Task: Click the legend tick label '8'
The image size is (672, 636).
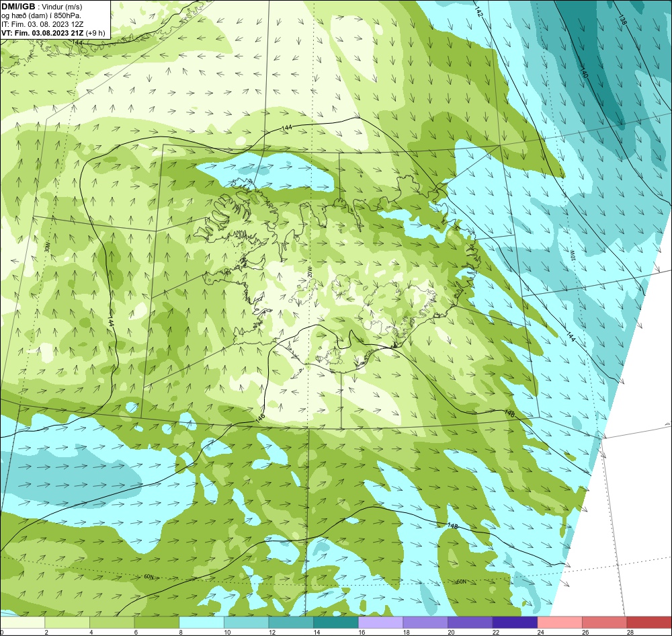Action: point(181,632)
